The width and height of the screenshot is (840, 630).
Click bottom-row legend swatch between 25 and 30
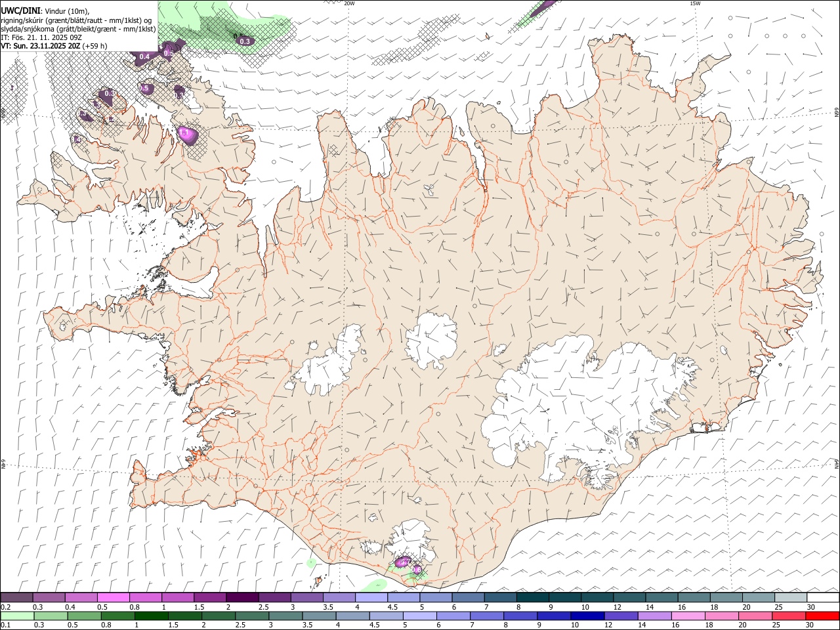pos(788,616)
